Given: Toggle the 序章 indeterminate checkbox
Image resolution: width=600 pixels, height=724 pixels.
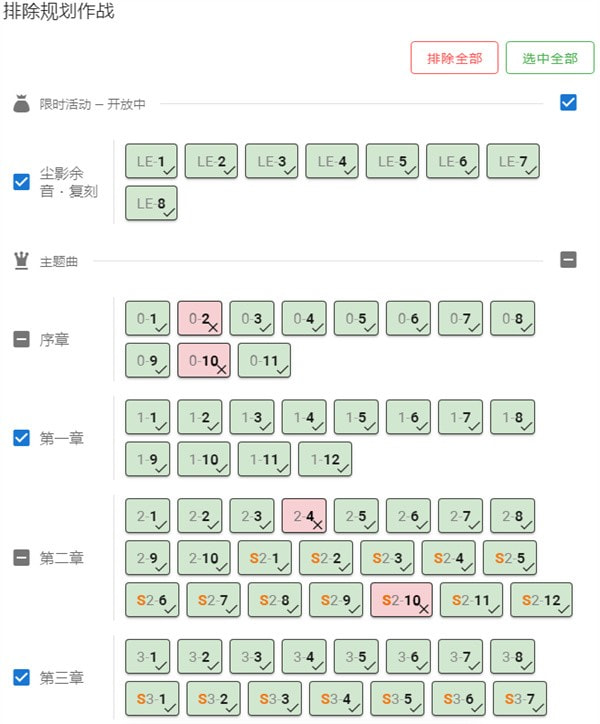Looking at the screenshot, I should (21, 340).
